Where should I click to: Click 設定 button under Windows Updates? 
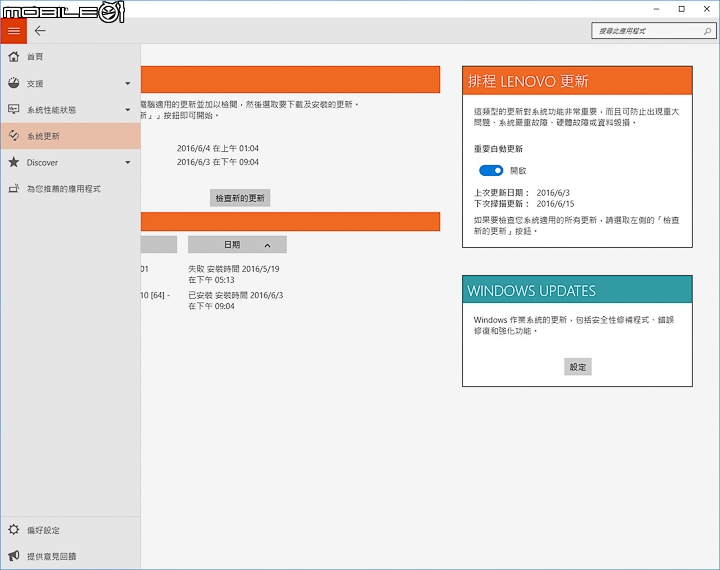point(578,367)
